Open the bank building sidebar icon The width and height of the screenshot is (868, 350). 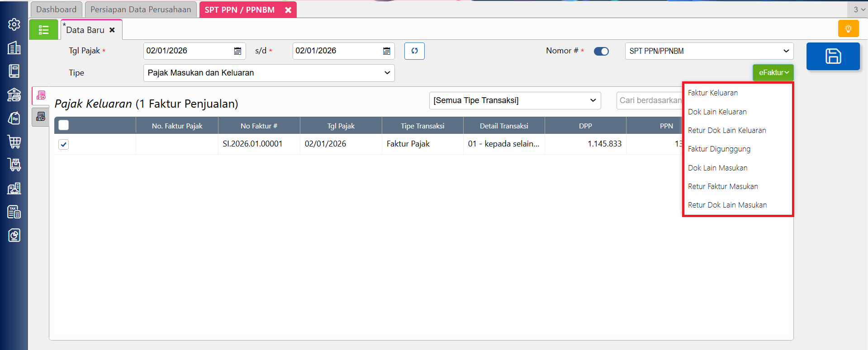coord(14,95)
